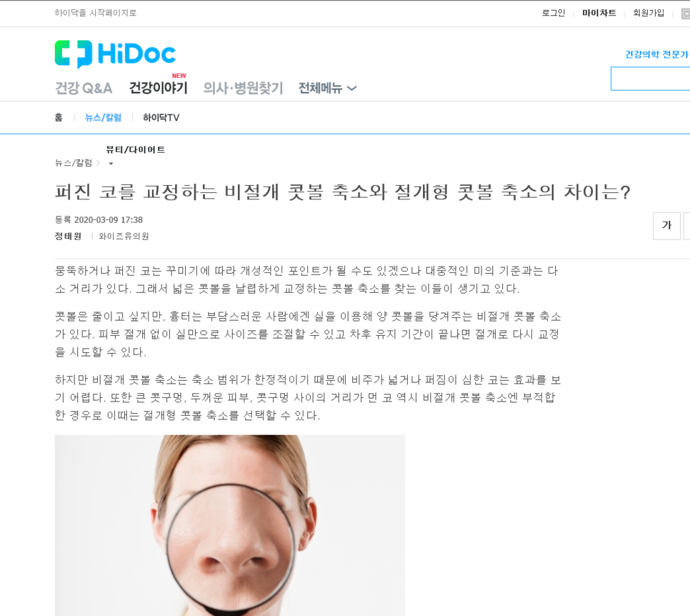Click the 로그인 link
This screenshot has width=690, height=616.
[553, 13]
